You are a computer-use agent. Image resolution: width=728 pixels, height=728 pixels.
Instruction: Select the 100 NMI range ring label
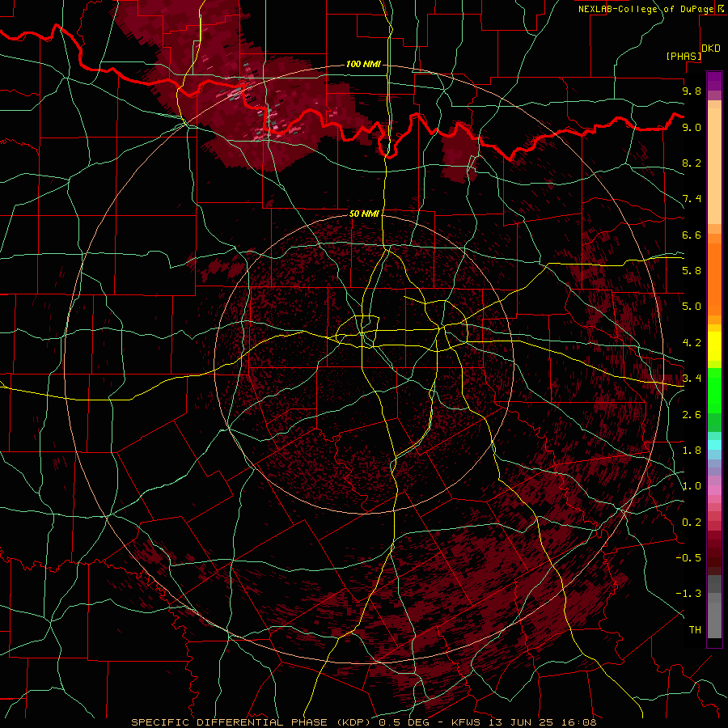coord(363,64)
